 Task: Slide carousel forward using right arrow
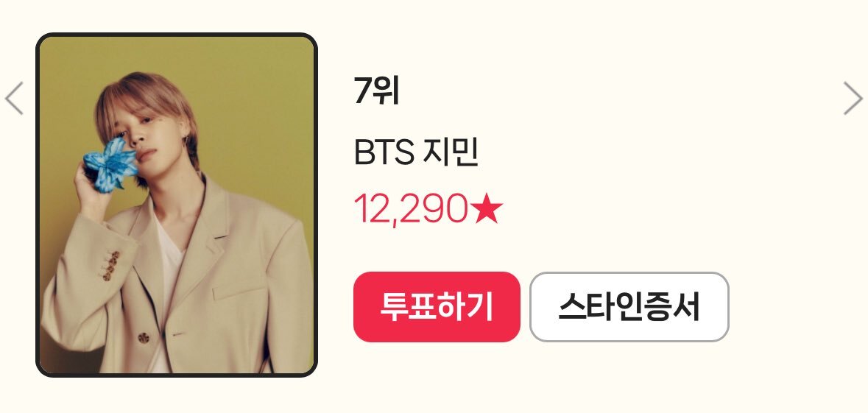(x=853, y=99)
